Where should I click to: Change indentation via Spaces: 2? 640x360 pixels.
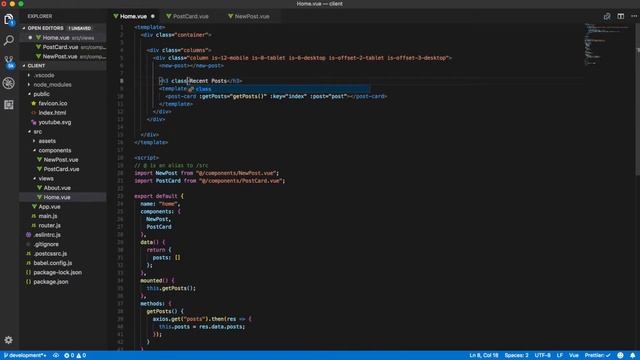(516, 356)
